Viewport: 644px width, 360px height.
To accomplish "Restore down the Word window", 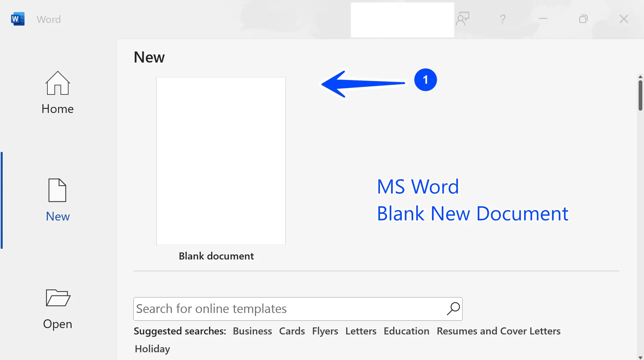I will [584, 19].
